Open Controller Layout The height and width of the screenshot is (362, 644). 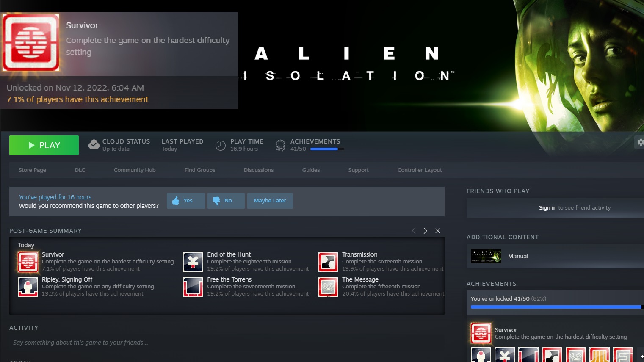[x=420, y=170]
